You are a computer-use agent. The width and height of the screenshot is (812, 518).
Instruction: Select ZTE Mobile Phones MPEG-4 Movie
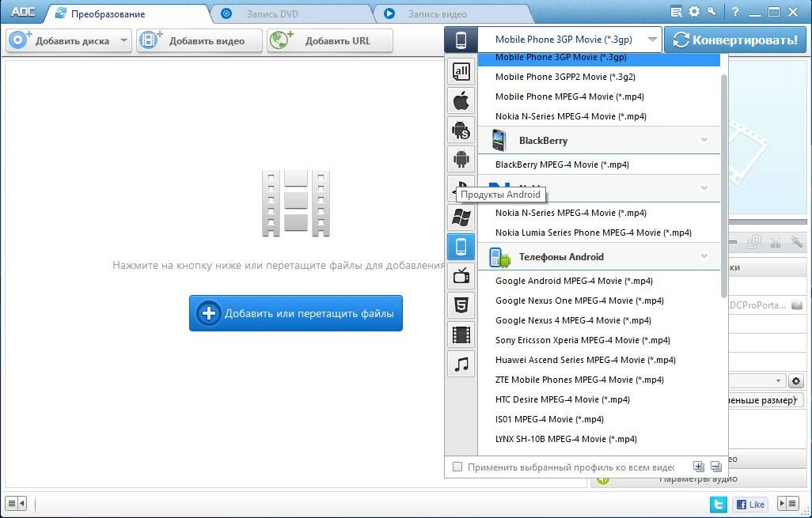click(598, 380)
